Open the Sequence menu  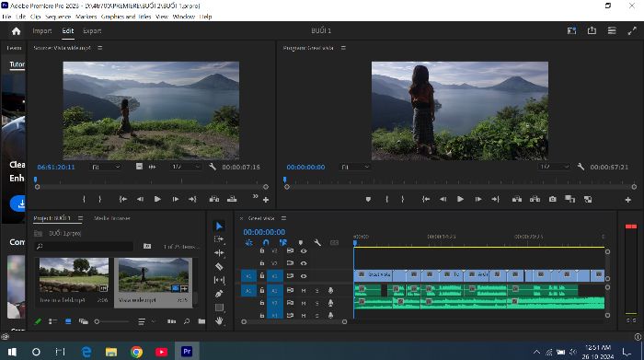click(x=58, y=17)
